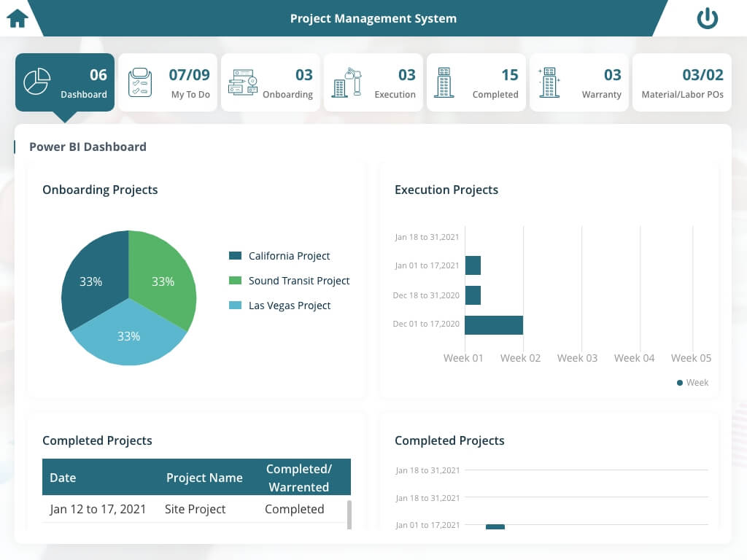747x560 pixels.
Task: Click the Week 01 axis label
Action: [x=463, y=358]
